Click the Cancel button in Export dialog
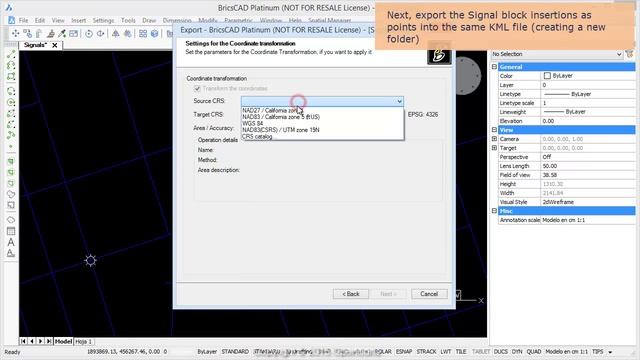Image resolution: width=640 pixels, height=360 pixels. tap(429, 294)
